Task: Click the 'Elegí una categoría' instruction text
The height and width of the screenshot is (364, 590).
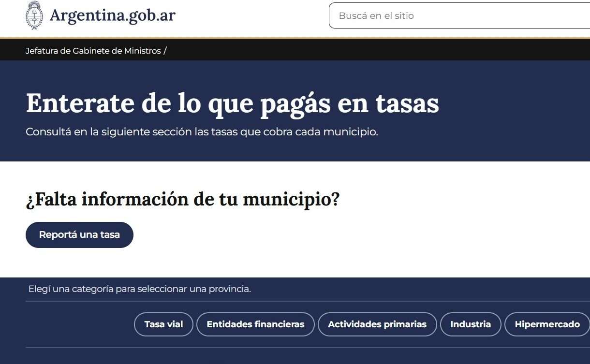Action: [139, 289]
